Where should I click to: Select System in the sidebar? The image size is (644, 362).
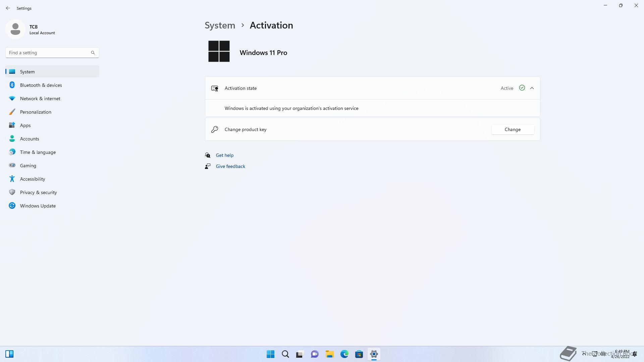point(52,72)
